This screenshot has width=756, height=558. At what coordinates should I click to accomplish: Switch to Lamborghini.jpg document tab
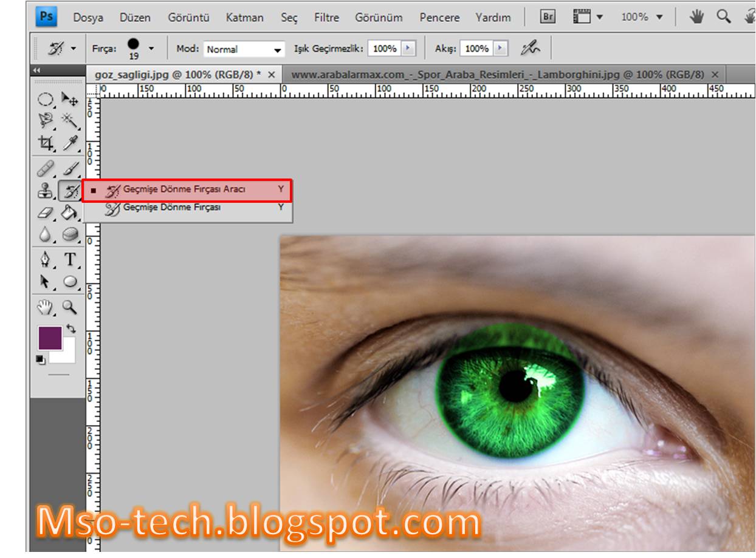coord(497,74)
